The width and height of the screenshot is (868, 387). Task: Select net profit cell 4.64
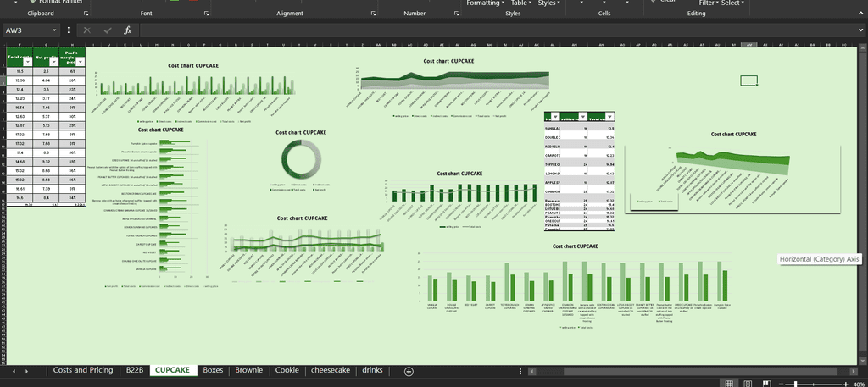[x=47, y=80]
